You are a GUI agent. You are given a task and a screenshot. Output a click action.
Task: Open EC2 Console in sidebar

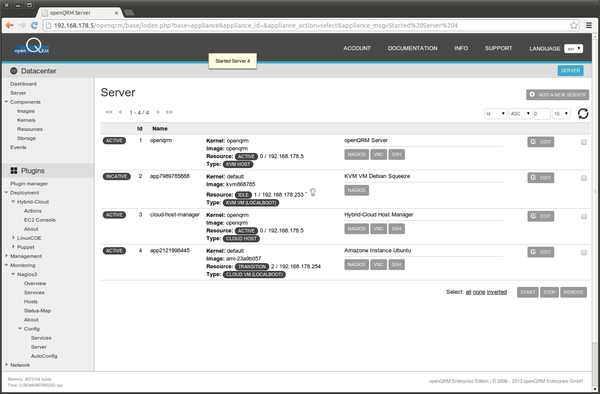40,220
